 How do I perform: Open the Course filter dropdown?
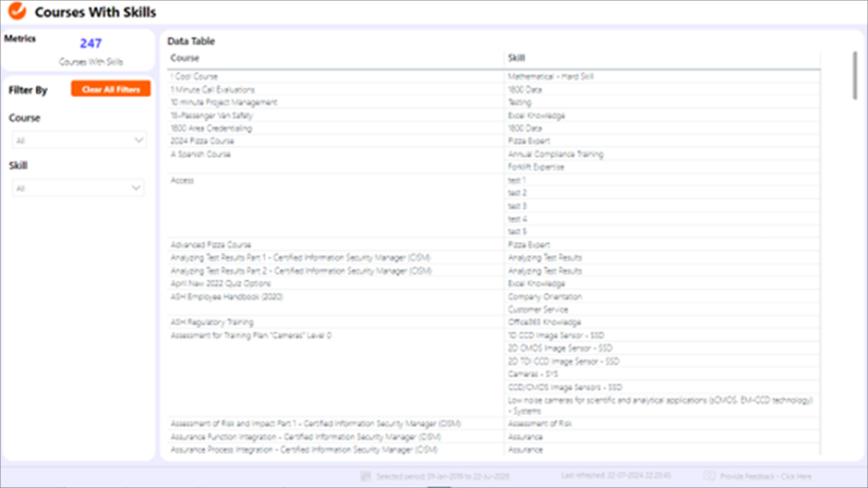coord(78,140)
